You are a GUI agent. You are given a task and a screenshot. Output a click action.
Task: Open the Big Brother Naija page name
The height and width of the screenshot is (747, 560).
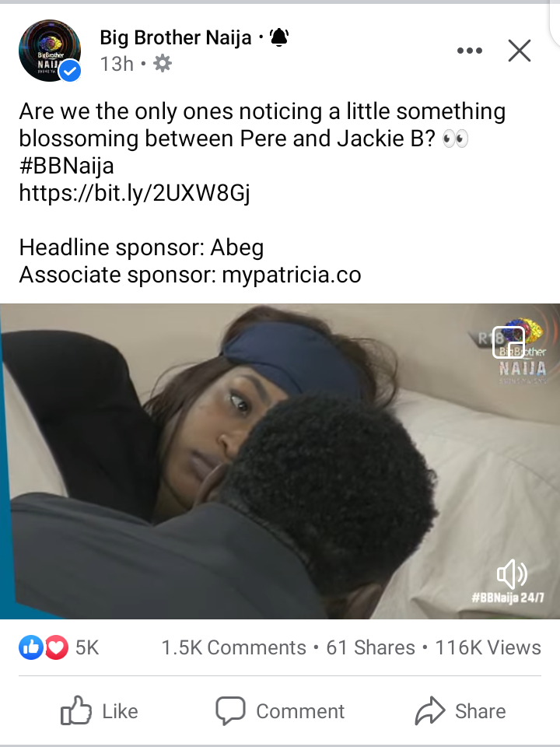[175, 37]
